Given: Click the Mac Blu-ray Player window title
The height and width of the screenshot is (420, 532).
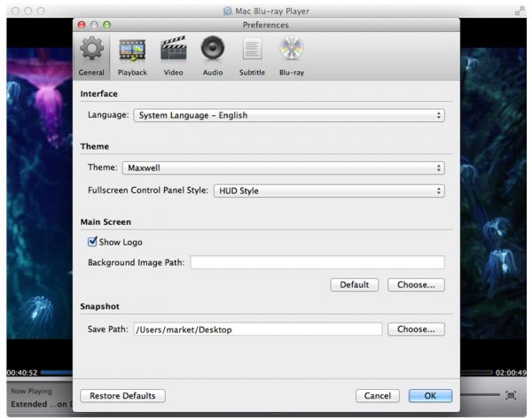Looking at the screenshot, I should pyautogui.click(x=272, y=12).
